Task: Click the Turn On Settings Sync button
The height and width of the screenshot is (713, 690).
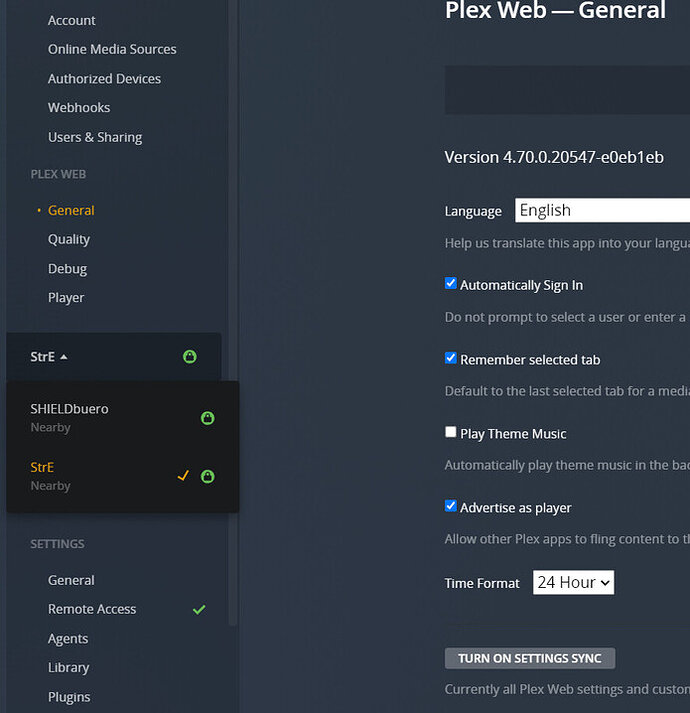Action: click(x=530, y=658)
